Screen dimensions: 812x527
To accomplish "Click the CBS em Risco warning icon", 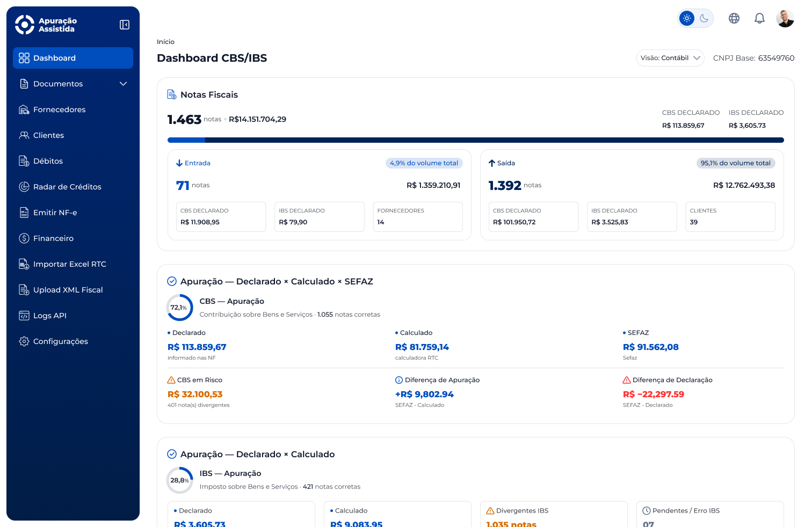I will 171,380.
